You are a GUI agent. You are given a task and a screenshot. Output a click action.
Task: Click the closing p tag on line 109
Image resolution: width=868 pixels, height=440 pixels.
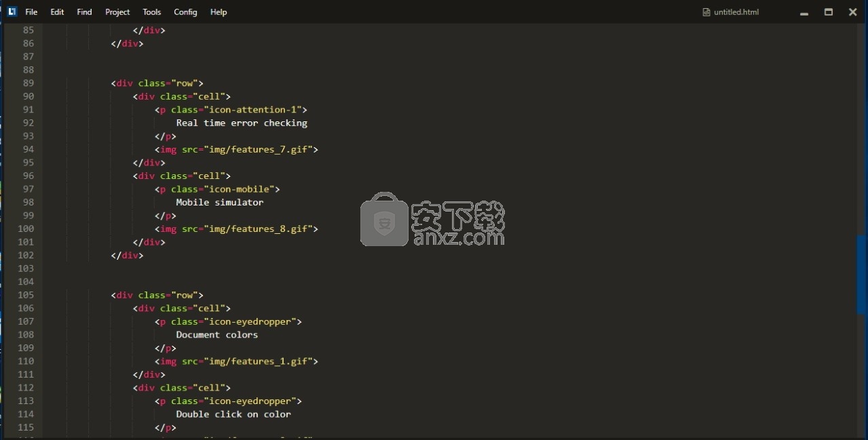point(166,348)
